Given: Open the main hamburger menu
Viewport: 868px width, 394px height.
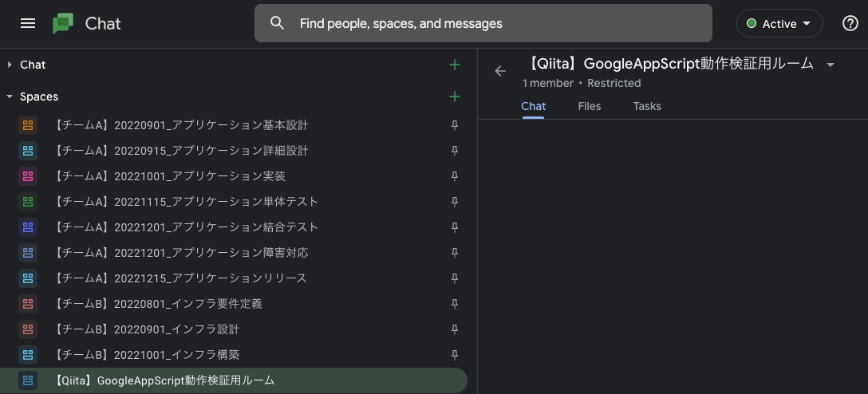Looking at the screenshot, I should (28, 23).
